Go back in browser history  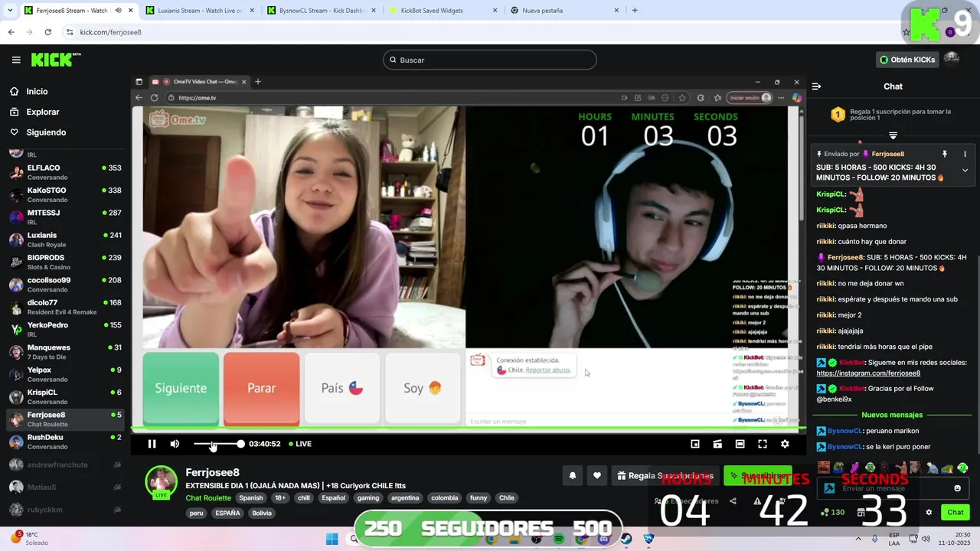point(11,32)
